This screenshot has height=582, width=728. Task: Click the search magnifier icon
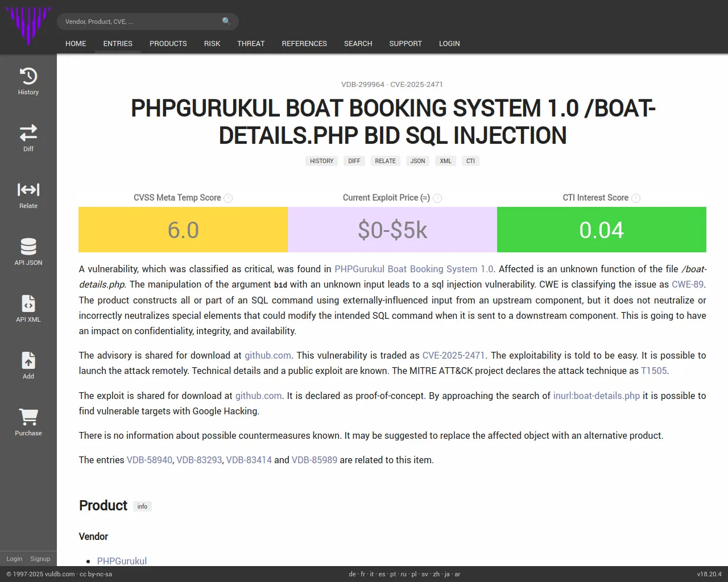(226, 22)
